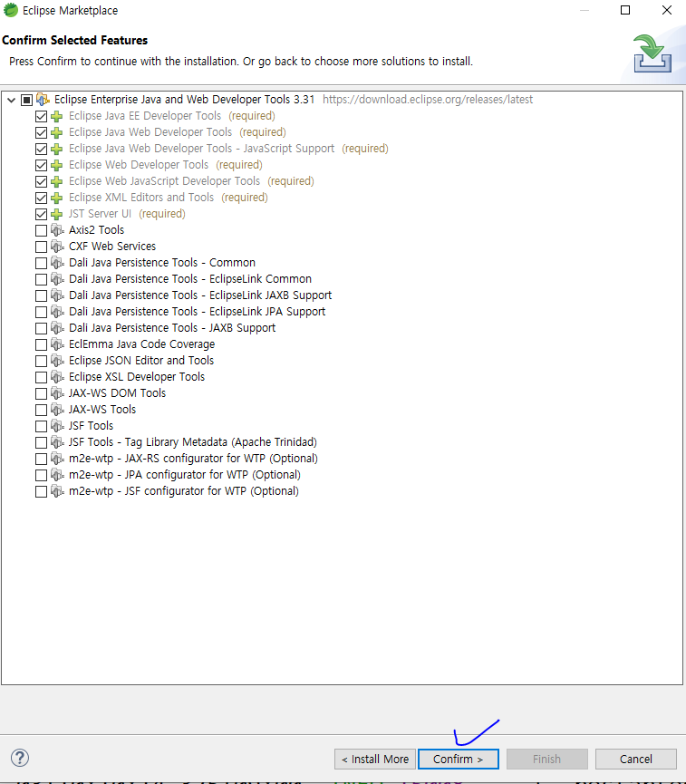Click the feature icon beside JSF Tools
Screen dimensions: 686x784
coord(57,426)
